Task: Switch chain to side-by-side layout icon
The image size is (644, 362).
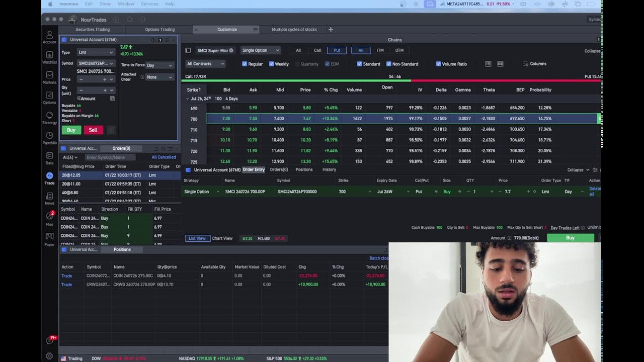Action: click(x=500, y=64)
